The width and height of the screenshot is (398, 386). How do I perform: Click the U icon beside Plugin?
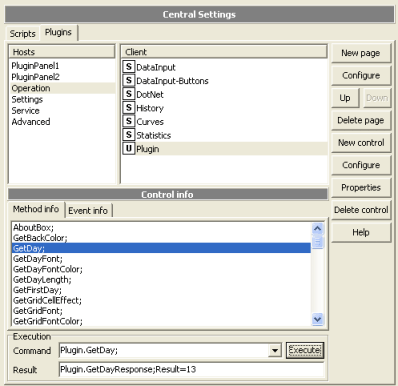tap(129, 149)
